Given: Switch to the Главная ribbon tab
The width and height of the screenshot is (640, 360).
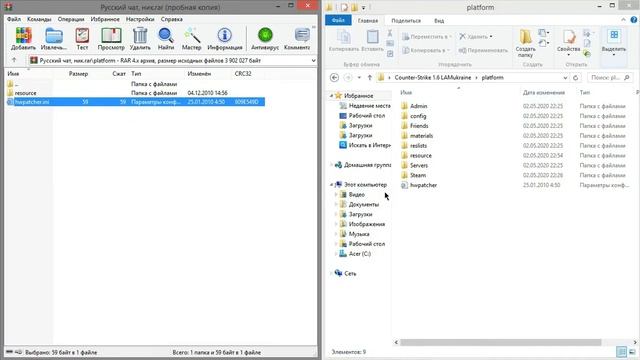Looking at the screenshot, I should click(x=368, y=20).
